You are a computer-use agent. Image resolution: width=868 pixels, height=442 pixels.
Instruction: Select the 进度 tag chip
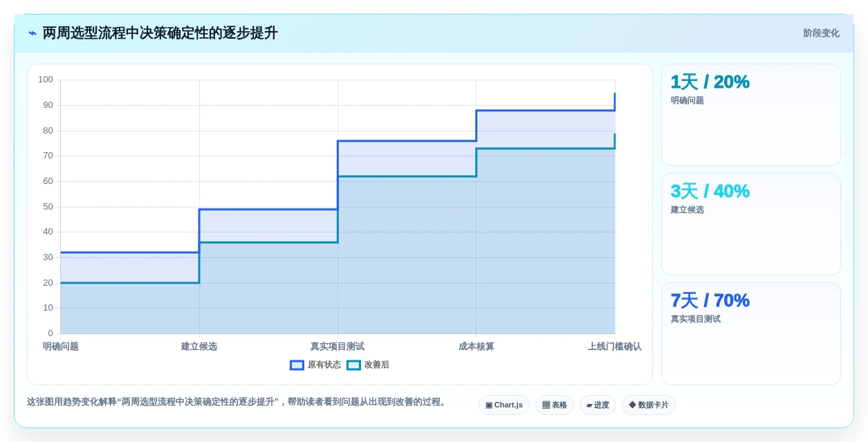[x=598, y=405]
